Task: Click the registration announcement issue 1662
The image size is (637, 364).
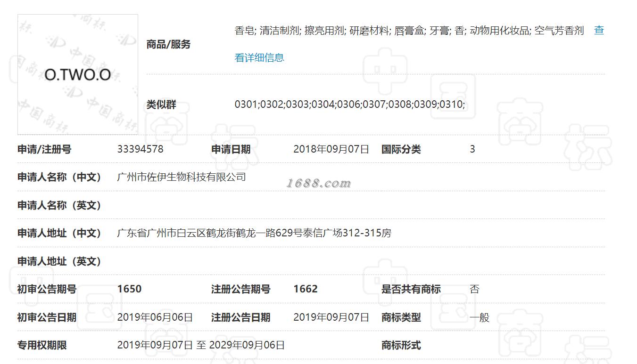Action: (306, 289)
